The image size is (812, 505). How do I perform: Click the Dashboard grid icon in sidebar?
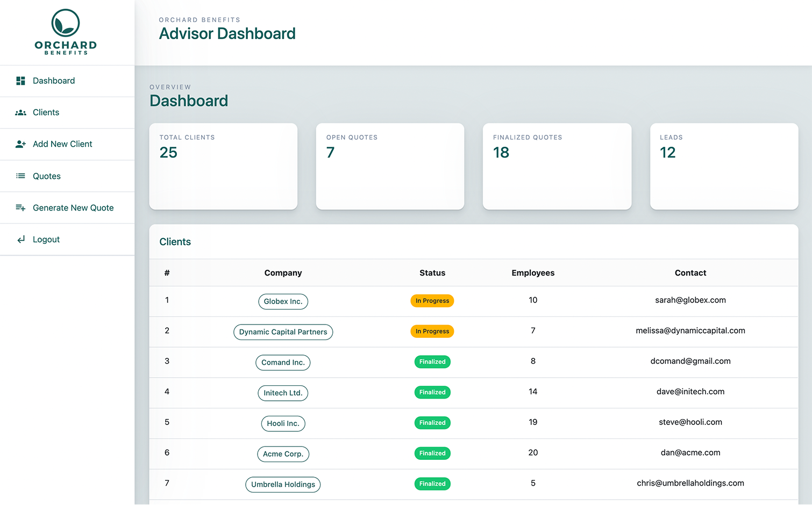click(x=20, y=81)
